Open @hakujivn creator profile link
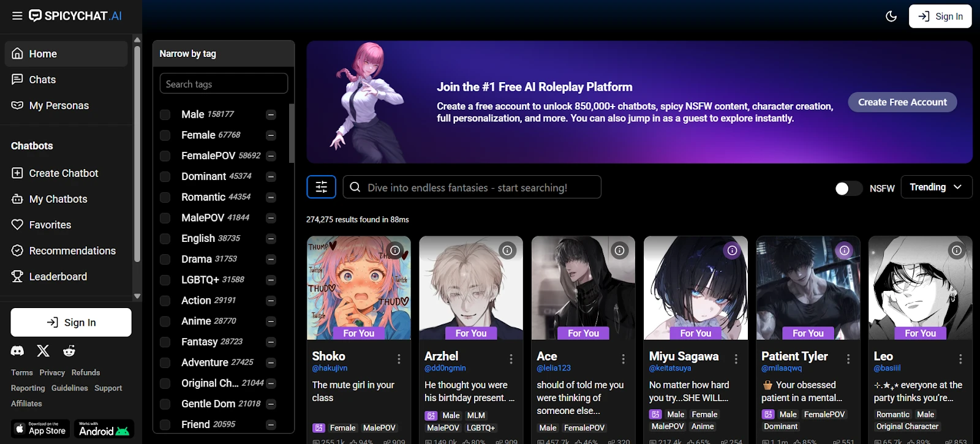 coord(330,368)
